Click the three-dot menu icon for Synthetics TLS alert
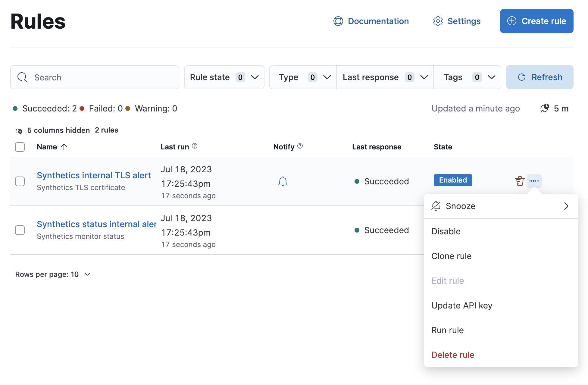 click(535, 181)
